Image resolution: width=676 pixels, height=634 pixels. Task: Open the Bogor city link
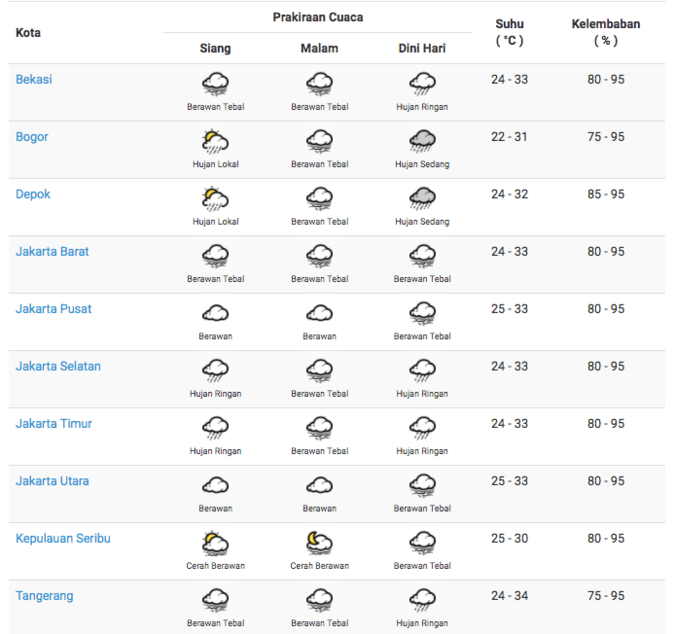32,137
